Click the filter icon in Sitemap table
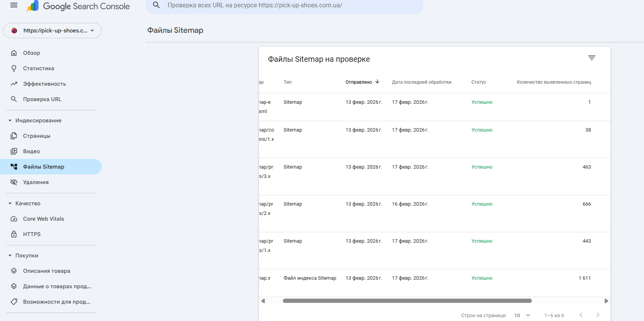Screen dimensions: 644x321 pos(592,58)
